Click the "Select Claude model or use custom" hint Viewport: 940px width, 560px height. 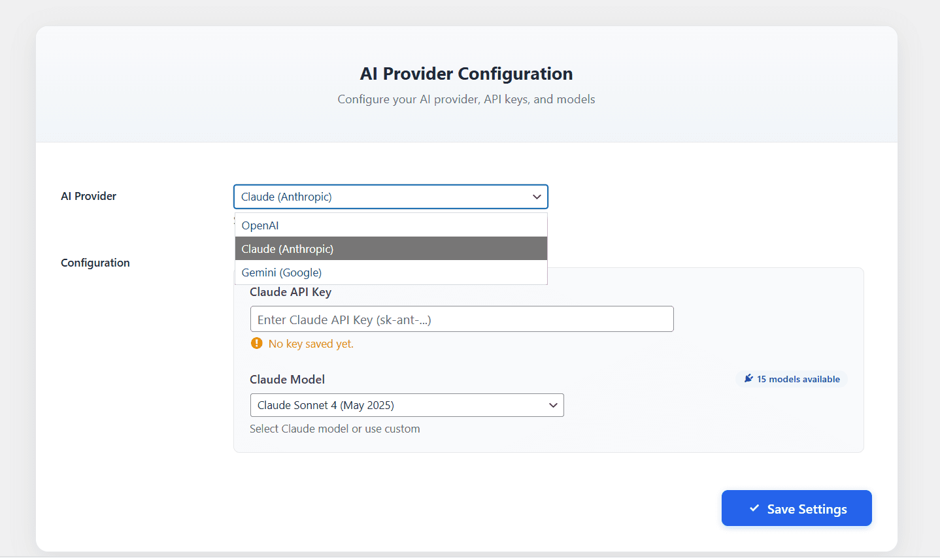click(x=335, y=429)
